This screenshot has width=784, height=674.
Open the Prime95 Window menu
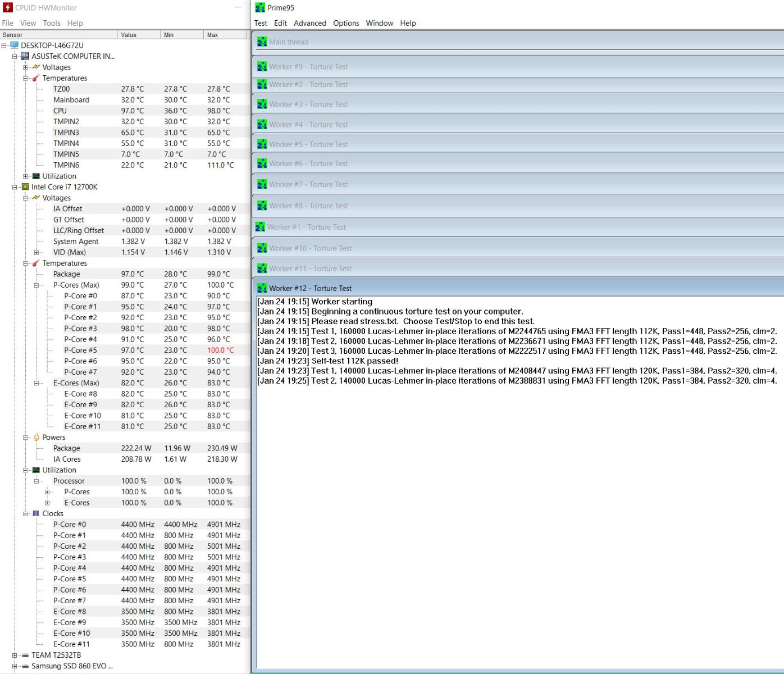click(380, 23)
